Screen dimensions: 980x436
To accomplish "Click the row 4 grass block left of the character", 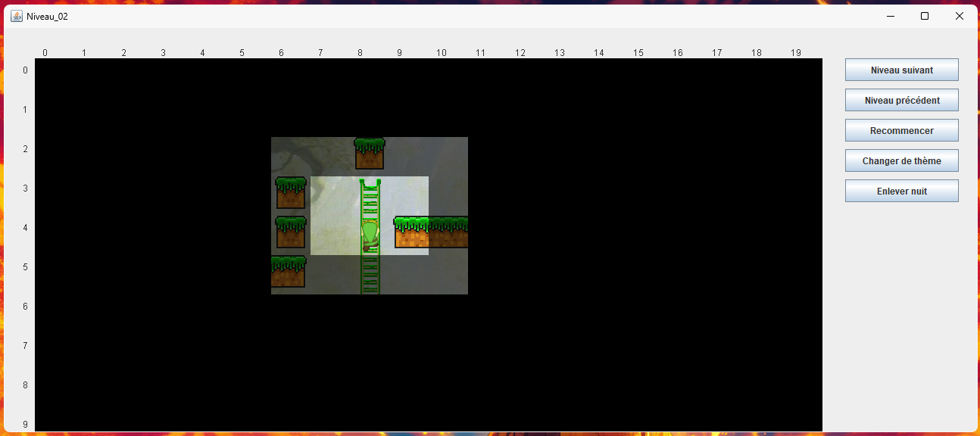I will click(291, 232).
